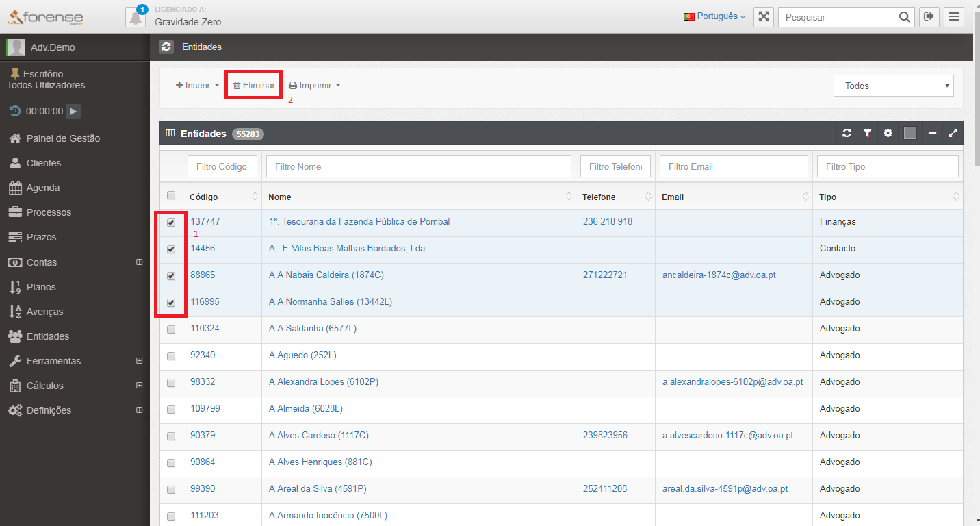The image size is (980, 526).
Task: Maximize the Entidades panel with expand icon
Action: (953, 133)
